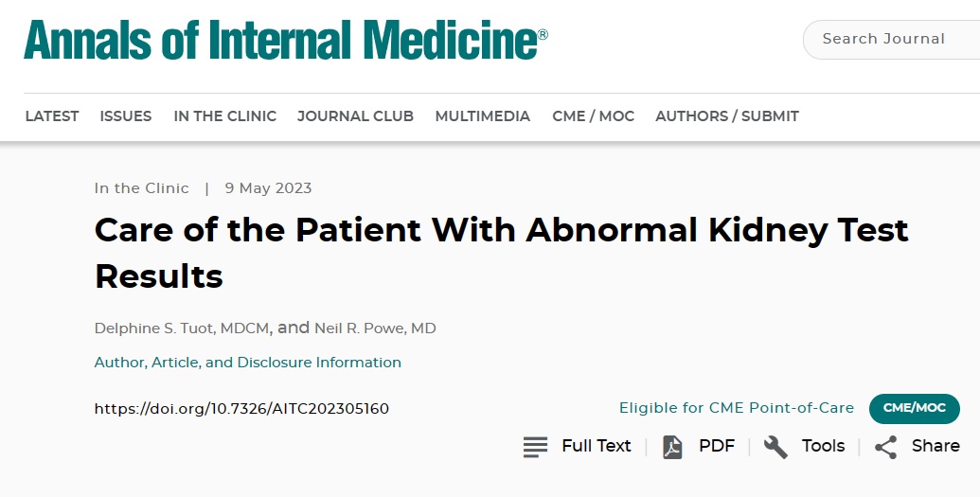Click the Full Text lines icon
The width and height of the screenshot is (980, 497).
coord(535,447)
